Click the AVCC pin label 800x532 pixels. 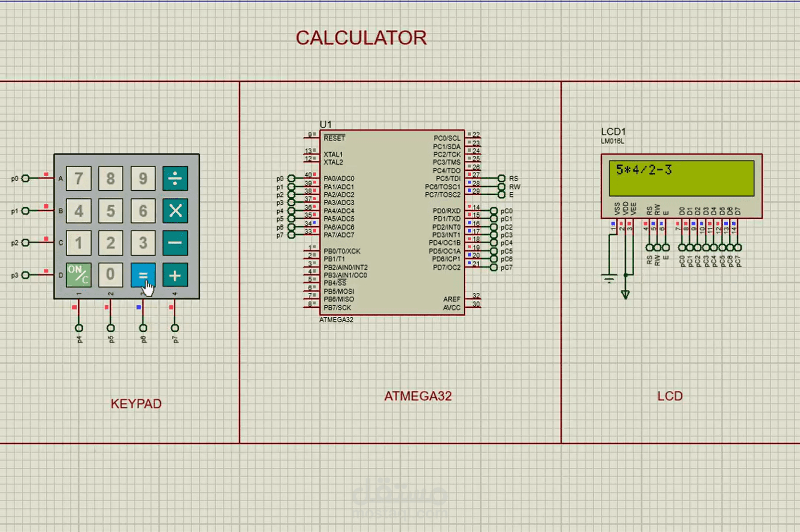pyautogui.click(x=452, y=307)
